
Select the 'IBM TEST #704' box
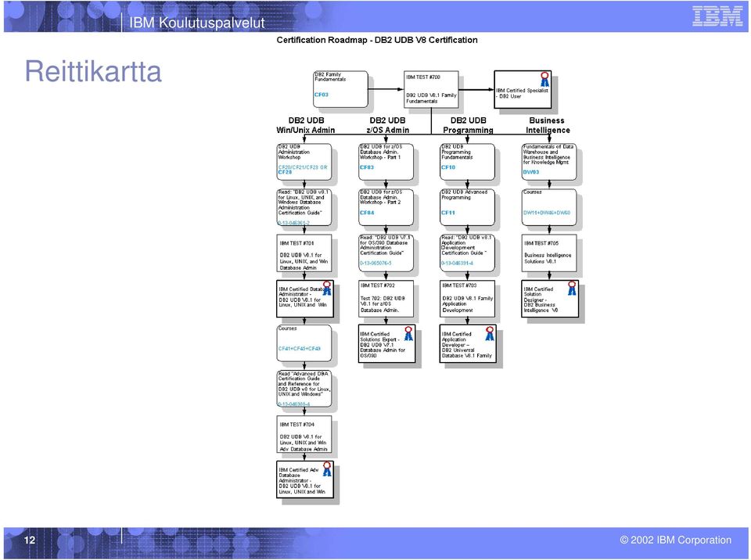click(304, 435)
